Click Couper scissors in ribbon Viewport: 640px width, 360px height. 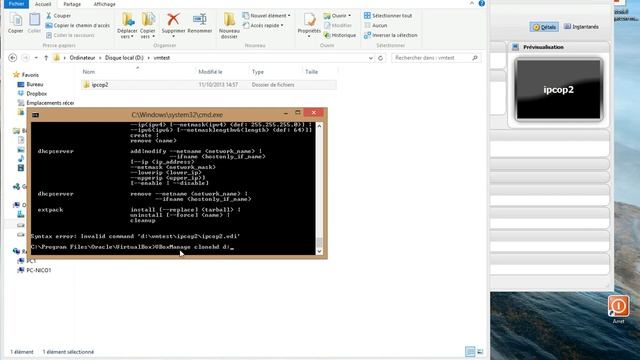58,16
